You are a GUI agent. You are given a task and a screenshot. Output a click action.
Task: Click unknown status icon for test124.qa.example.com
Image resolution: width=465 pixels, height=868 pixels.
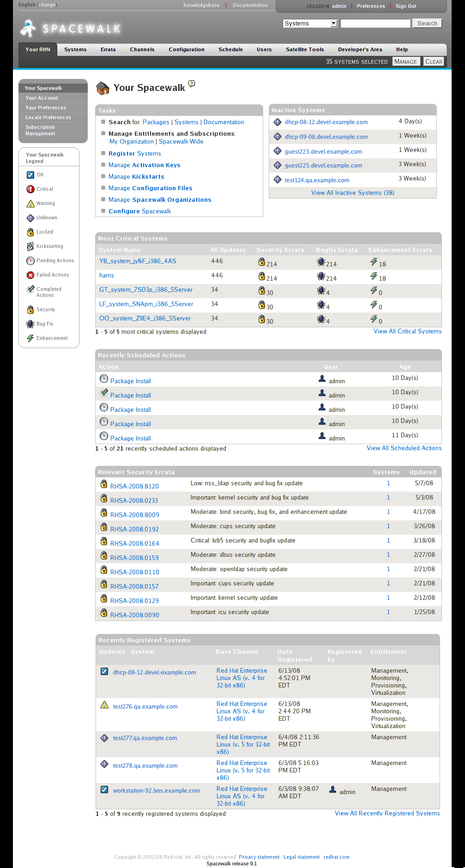click(278, 180)
